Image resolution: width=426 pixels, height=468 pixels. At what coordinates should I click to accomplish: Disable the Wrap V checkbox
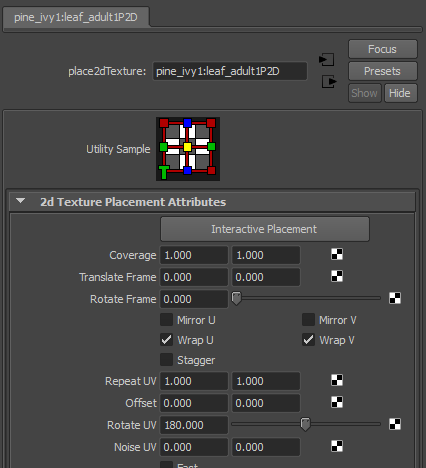tap(308, 340)
